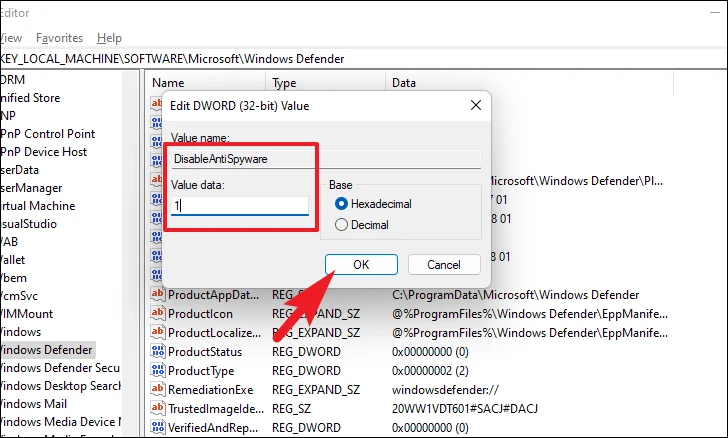
Task: Click the VerifiedAndRep... DWORD icon
Action: click(157, 427)
